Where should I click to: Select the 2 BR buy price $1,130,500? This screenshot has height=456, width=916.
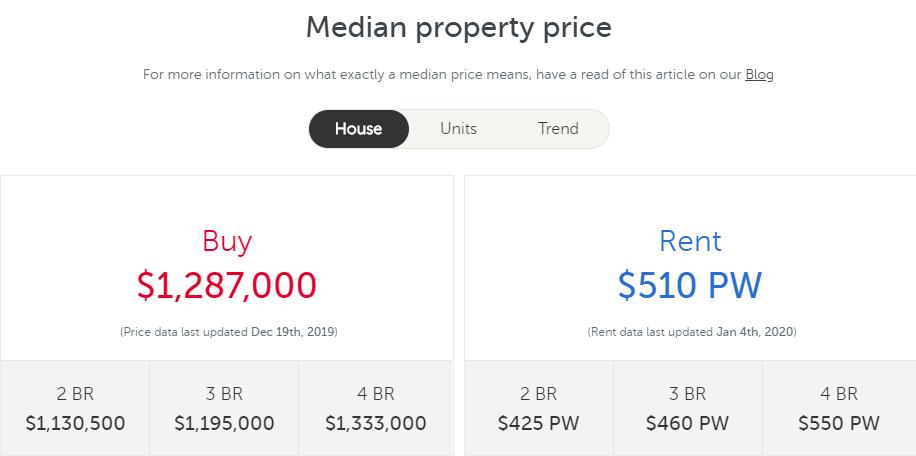click(75, 423)
